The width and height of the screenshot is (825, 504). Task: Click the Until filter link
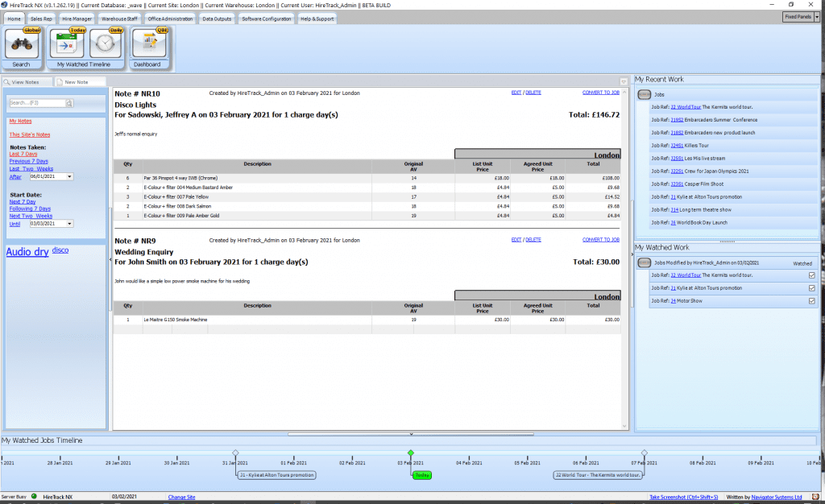tap(15, 224)
